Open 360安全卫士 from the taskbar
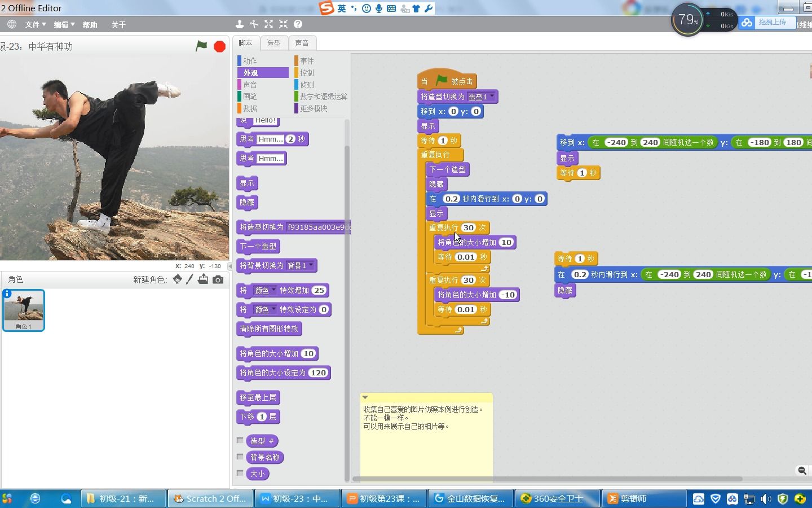This screenshot has width=812, height=508. pos(558,498)
